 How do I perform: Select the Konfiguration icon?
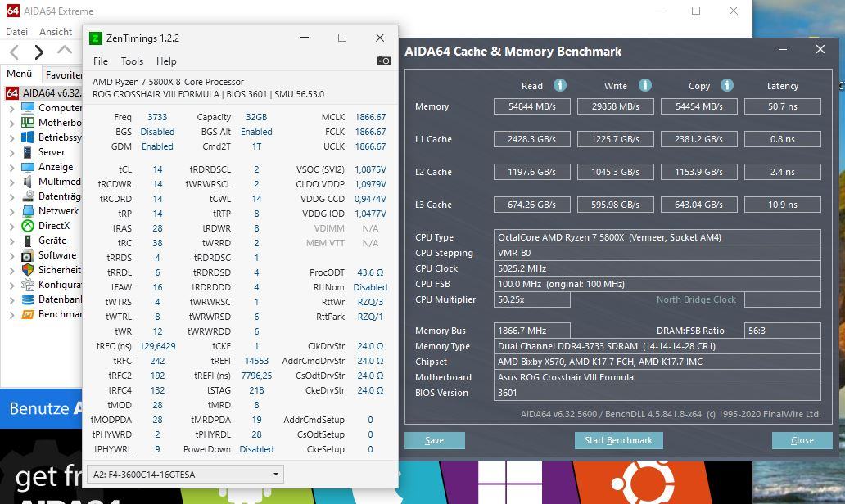coord(28,284)
